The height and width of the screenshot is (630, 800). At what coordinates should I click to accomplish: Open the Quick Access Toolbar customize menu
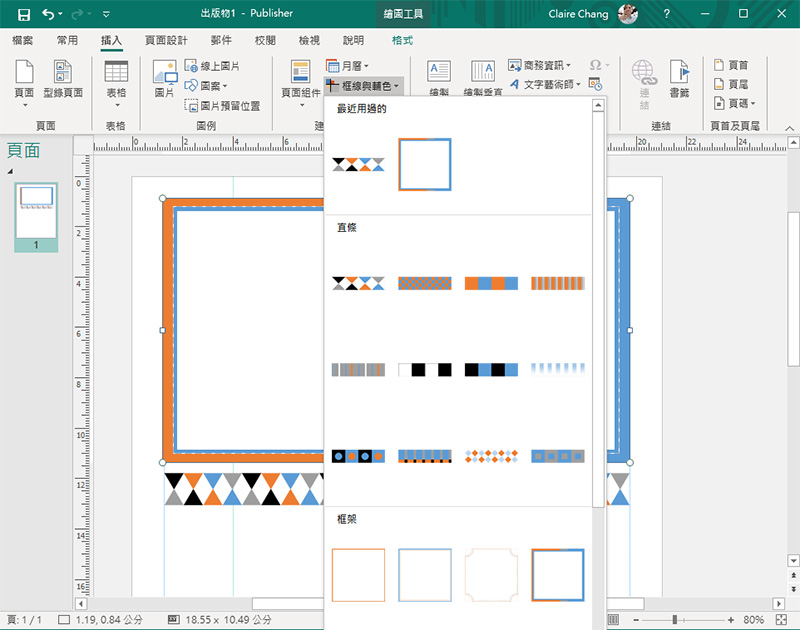coord(106,14)
